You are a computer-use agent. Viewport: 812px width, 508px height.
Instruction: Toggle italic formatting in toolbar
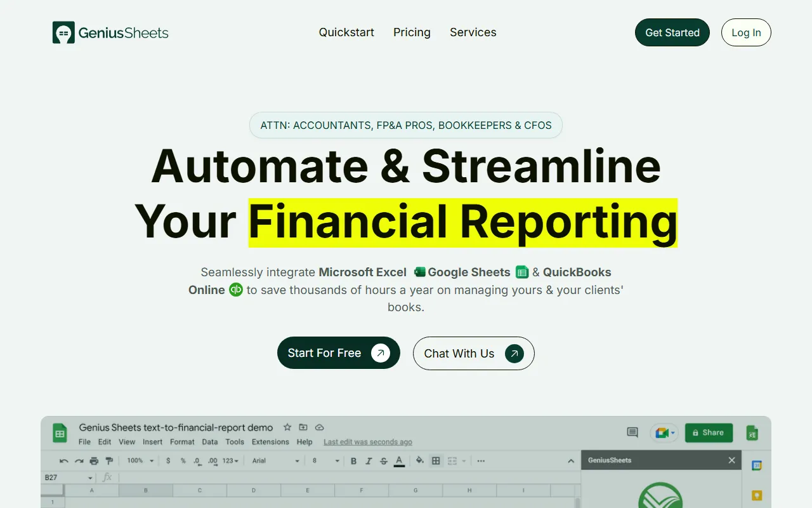[x=369, y=461]
